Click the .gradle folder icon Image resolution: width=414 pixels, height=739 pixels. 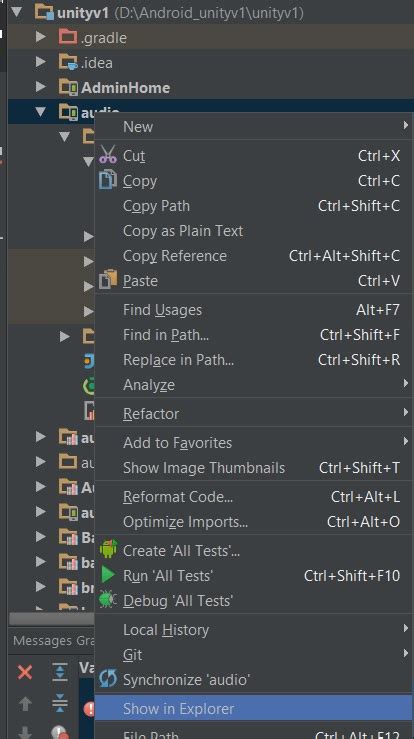[68, 37]
